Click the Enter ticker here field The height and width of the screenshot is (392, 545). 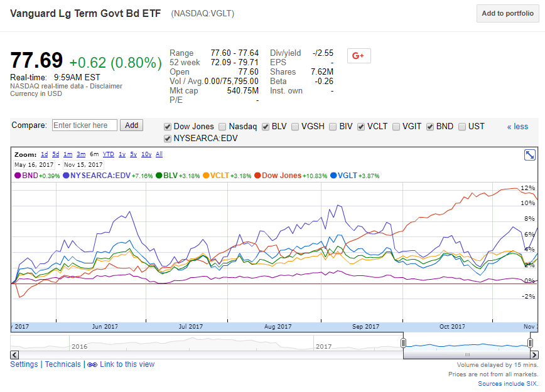[85, 125]
